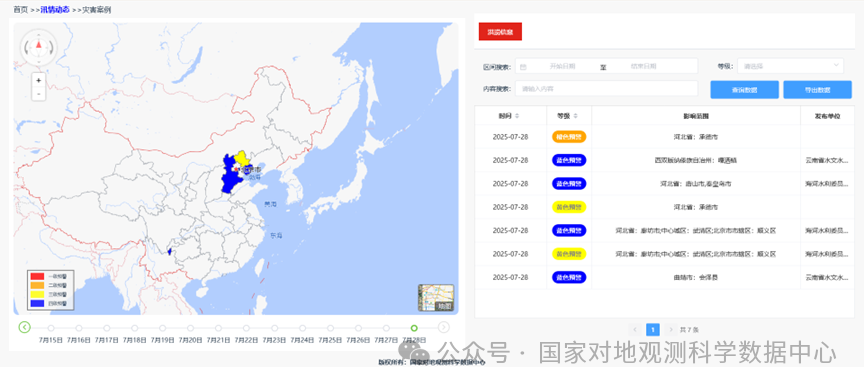The width and height of the screenshot is (864, 367).
Task: Select the 7月25日 timeline point
Action: point(330,328)
